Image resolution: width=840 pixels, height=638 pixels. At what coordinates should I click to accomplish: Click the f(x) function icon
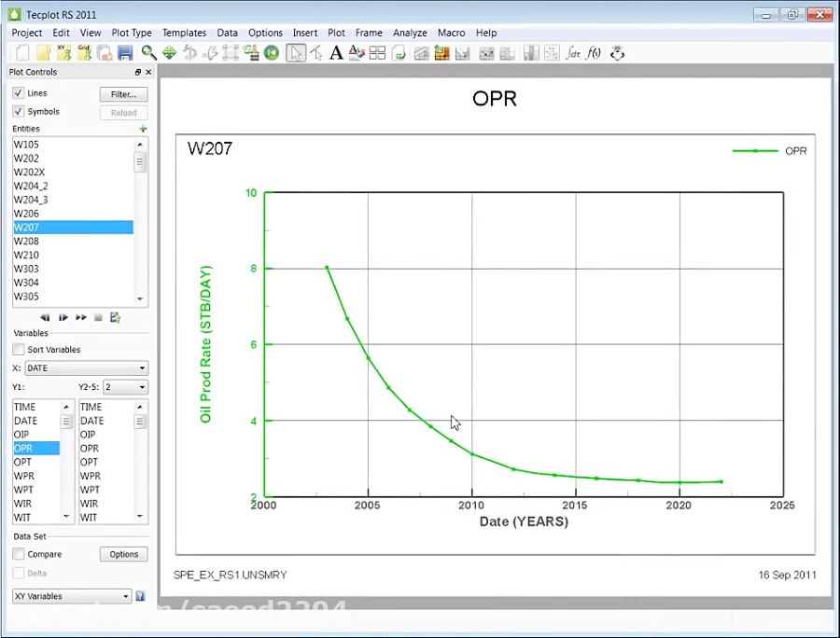[x=595, y=53]
